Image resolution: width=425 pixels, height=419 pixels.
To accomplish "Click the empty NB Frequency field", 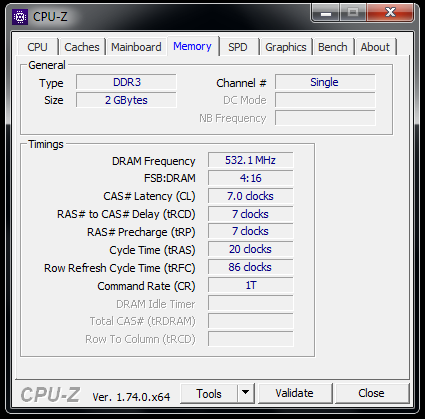I will point(325,118).
